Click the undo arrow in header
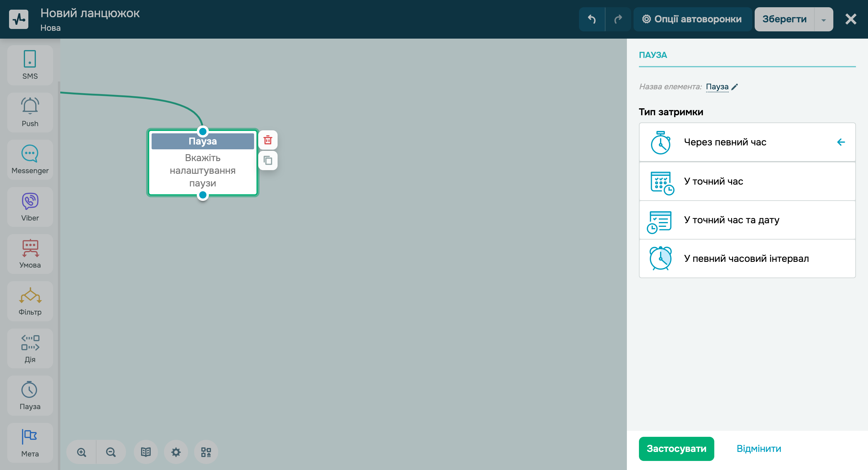Image resolution: width=868 pixels, height=470 pixels. click(x=592, y=19)
